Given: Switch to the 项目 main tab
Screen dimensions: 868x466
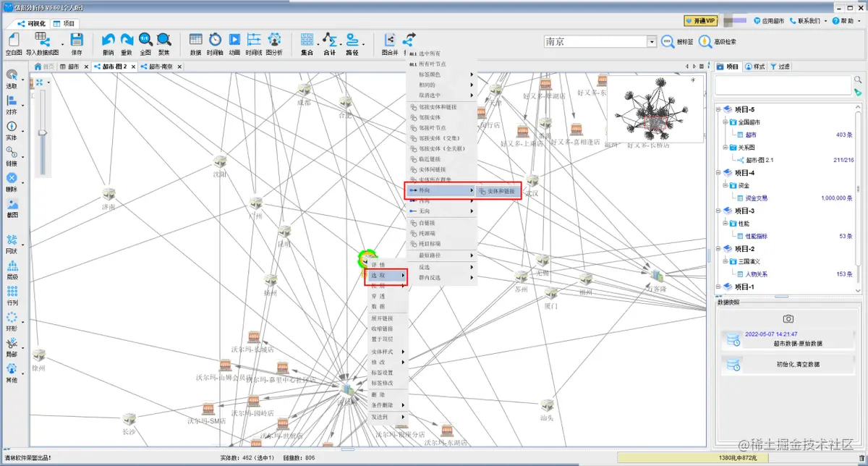Looking at the screenshot, I should (x=64, y=23).
